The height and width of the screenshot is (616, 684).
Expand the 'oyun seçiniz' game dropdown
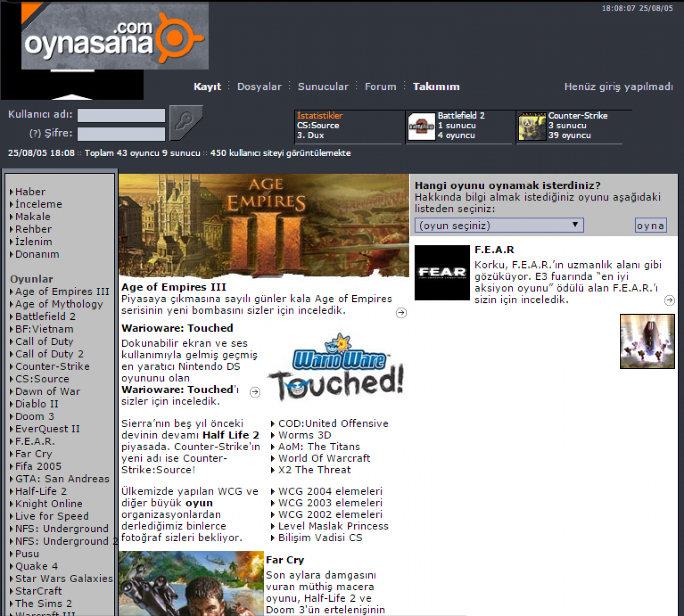click(499, 225)
